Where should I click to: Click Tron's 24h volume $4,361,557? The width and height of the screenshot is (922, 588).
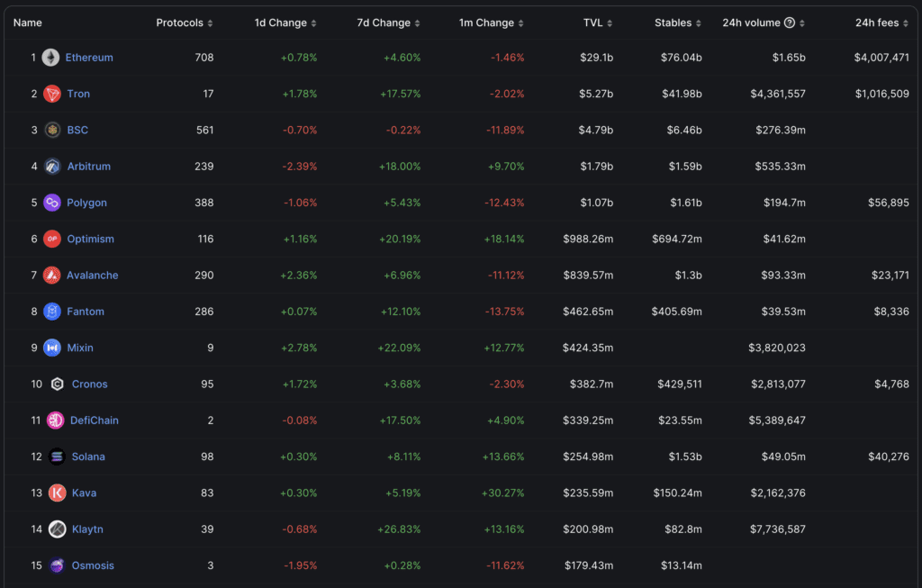pyautogui.click(x=778, y=94)
